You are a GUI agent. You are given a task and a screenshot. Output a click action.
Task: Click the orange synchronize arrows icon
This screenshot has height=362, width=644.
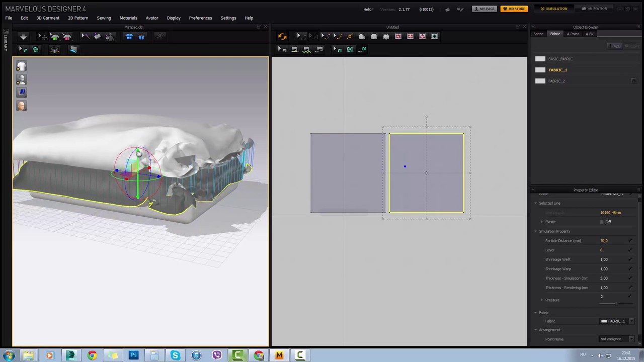(282, 36)
